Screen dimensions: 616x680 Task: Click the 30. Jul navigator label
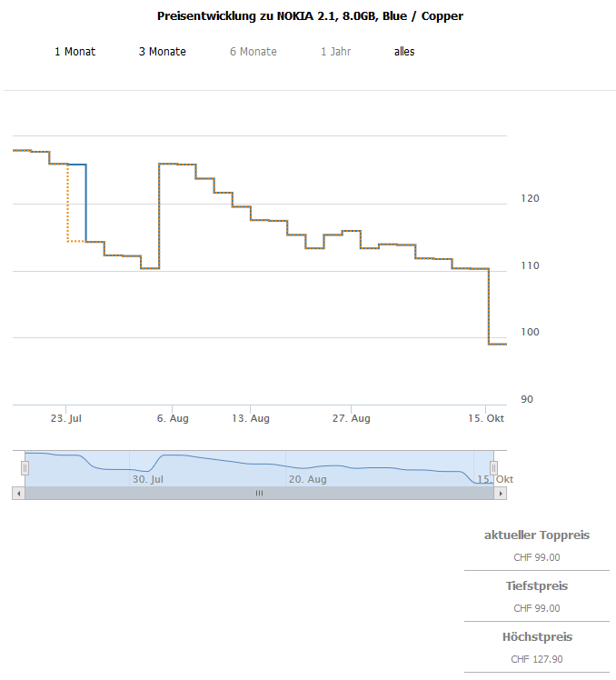(x=148, y=480)
